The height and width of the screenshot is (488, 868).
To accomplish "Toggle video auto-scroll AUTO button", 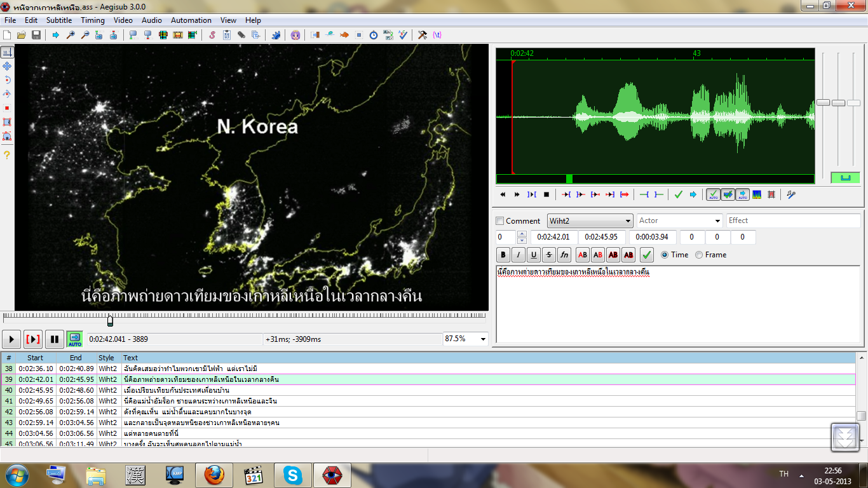I will pos(75,339).
